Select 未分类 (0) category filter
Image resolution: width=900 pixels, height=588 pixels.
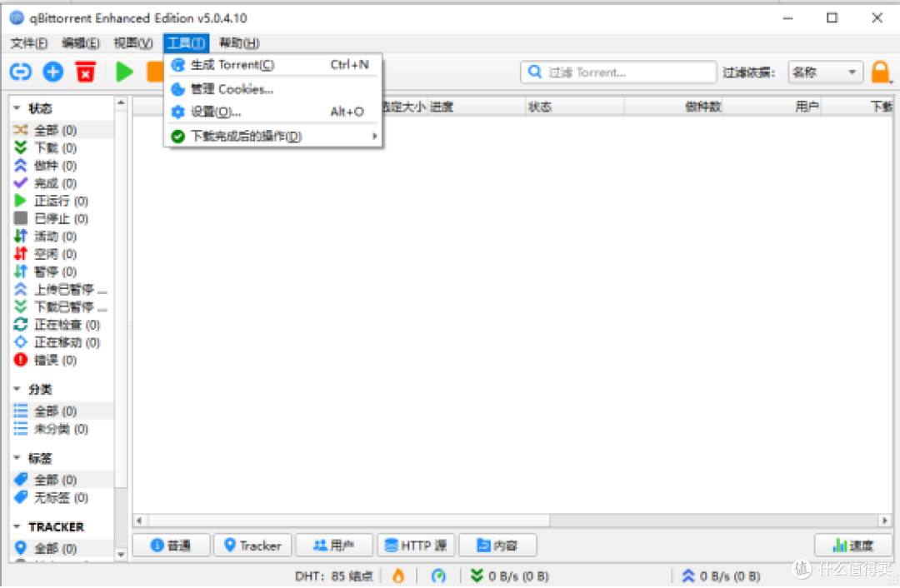coord(62,429)
